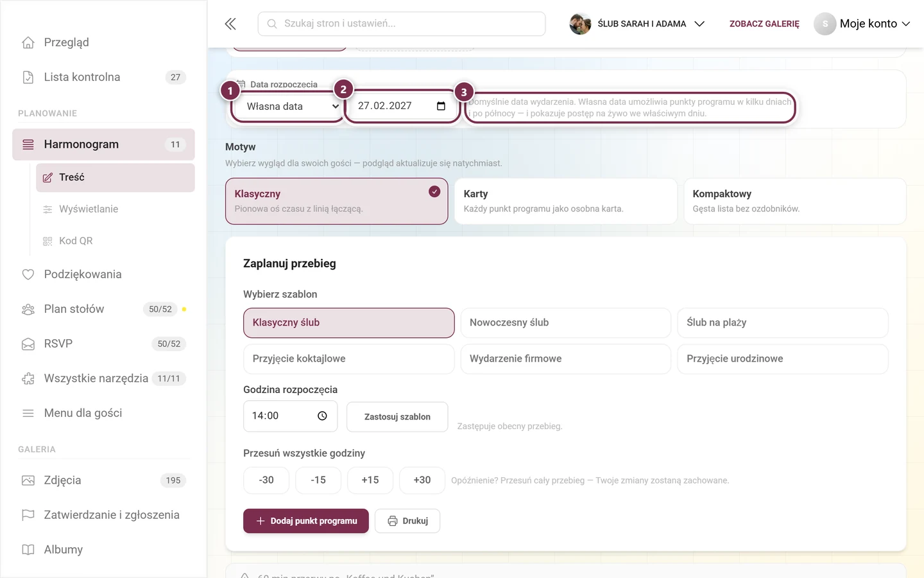Click the Przegląd home icon

coord(28,42)
